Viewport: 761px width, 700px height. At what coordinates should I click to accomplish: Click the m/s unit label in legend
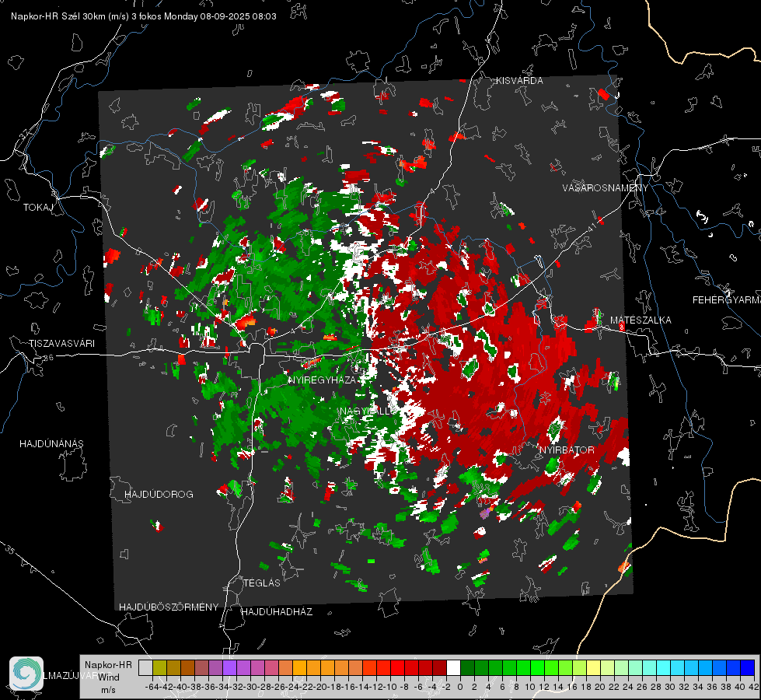tap(108, 690)
